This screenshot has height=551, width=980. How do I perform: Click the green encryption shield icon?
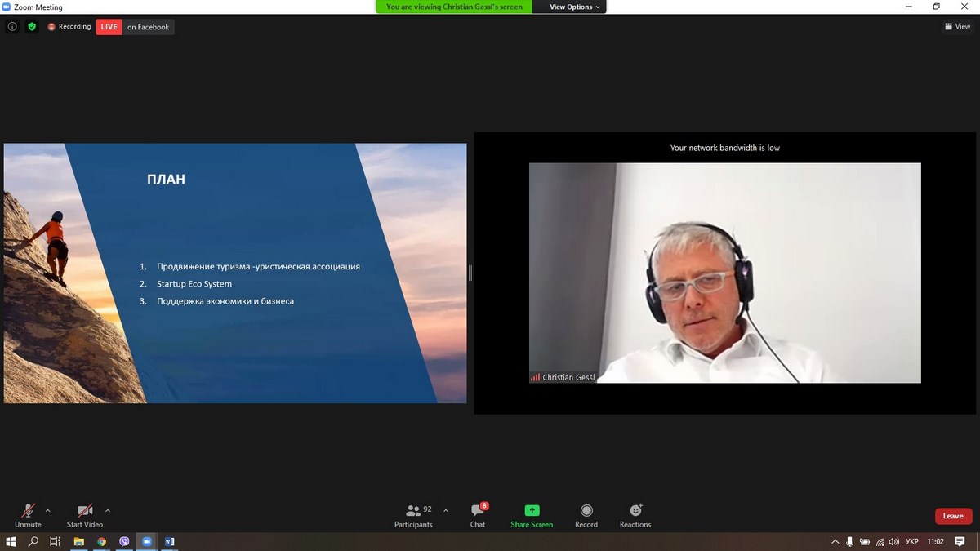tap(32, 27)
